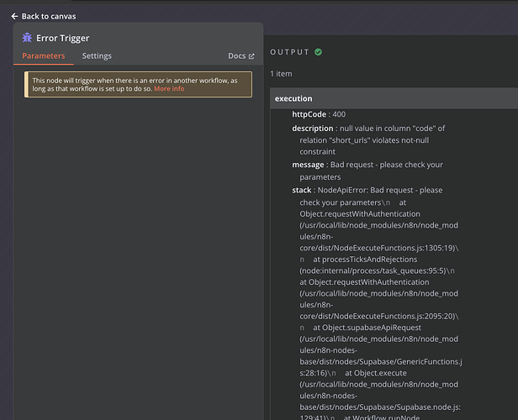Click the 'null value in column' description text
Viewport: 518px width, 420px height.
point(392,129)
